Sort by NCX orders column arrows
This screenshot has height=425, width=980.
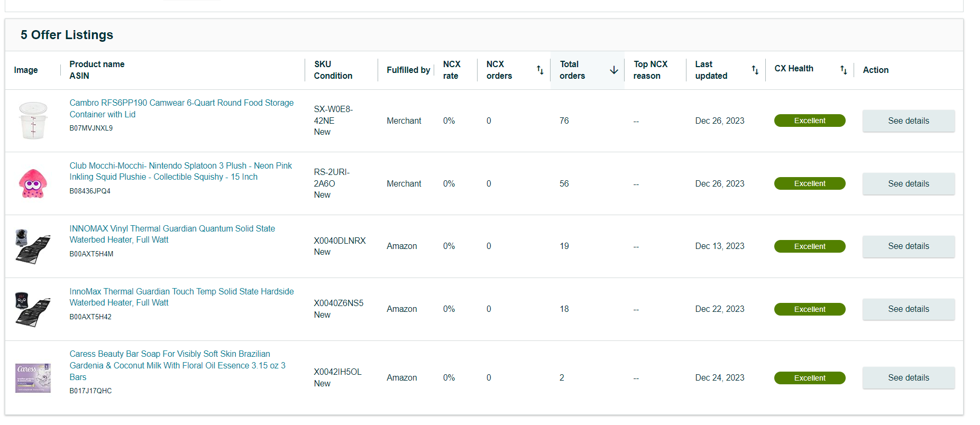click(x=540, y=70)
